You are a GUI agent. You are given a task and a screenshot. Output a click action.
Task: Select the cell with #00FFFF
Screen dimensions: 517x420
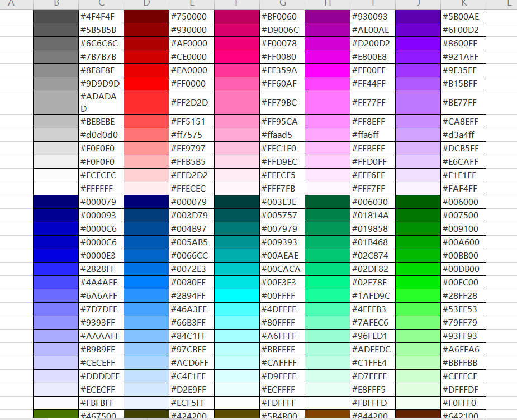(282, 295)
